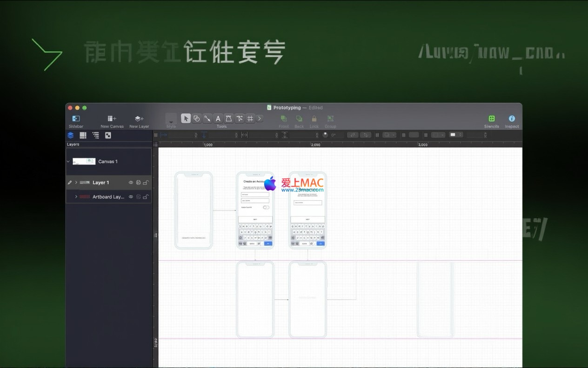
Task: Collapse the Canvas 1 disclosure chevron
Action: click(x=68, y=162)
